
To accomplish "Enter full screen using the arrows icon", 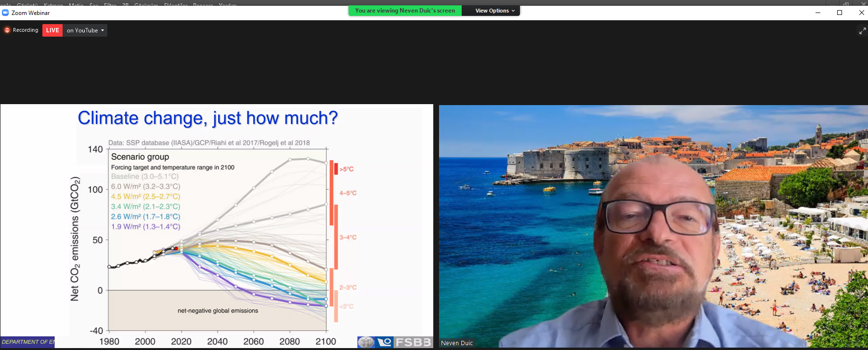I will [862, 31].
